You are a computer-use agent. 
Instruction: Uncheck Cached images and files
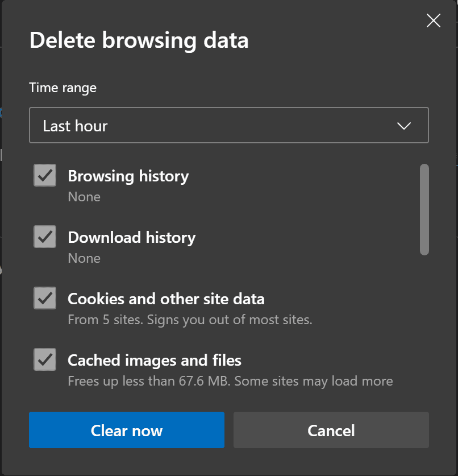(44, 359)
